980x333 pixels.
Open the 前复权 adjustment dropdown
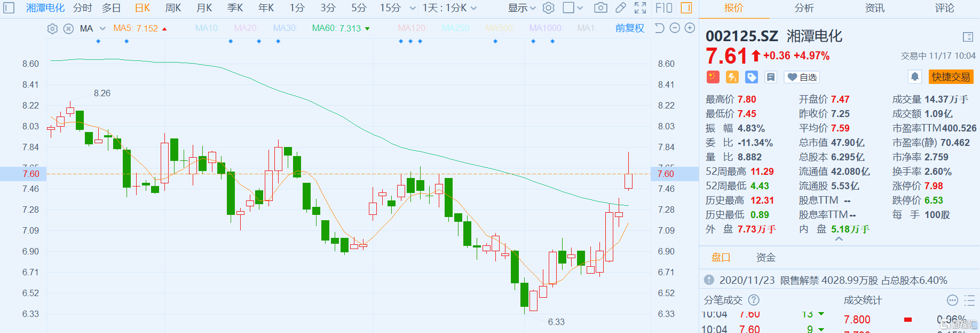pos(630,28)
